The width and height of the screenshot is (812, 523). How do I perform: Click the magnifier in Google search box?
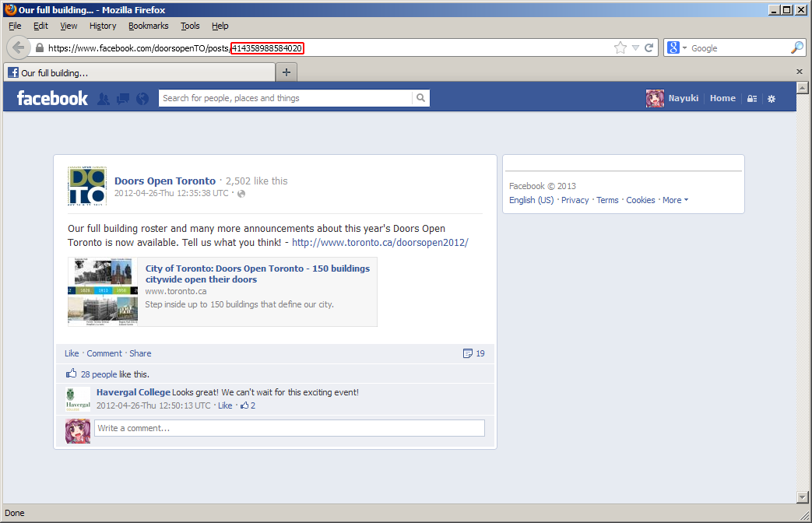(797, 47)
